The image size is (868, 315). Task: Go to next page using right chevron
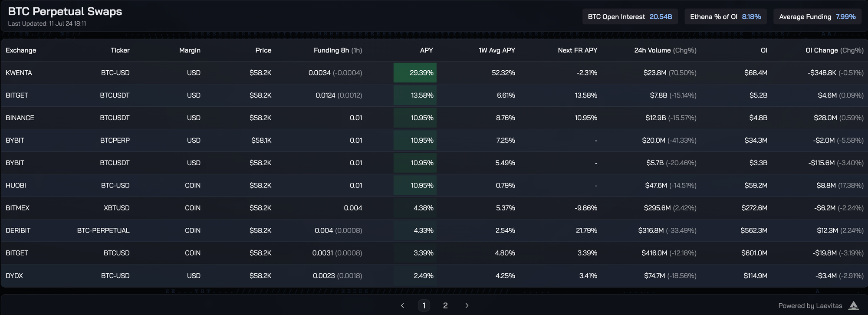coord(467,305)
